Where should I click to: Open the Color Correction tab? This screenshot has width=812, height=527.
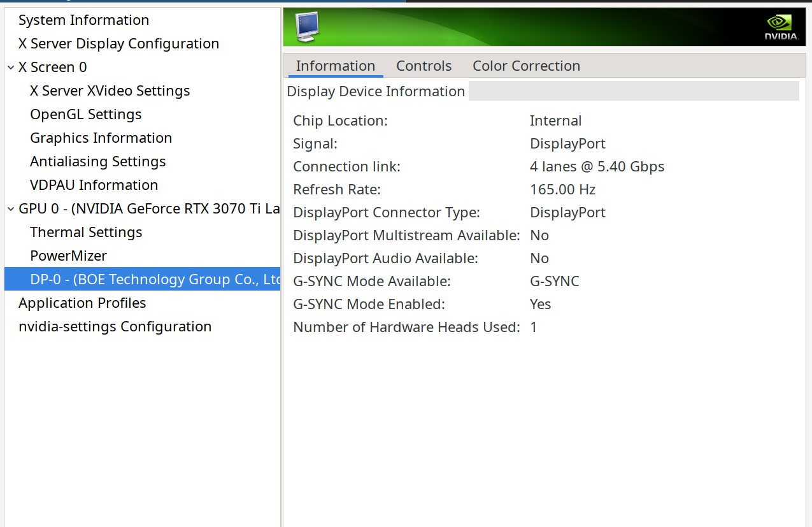pyautogui.click(x=526, y=66)
